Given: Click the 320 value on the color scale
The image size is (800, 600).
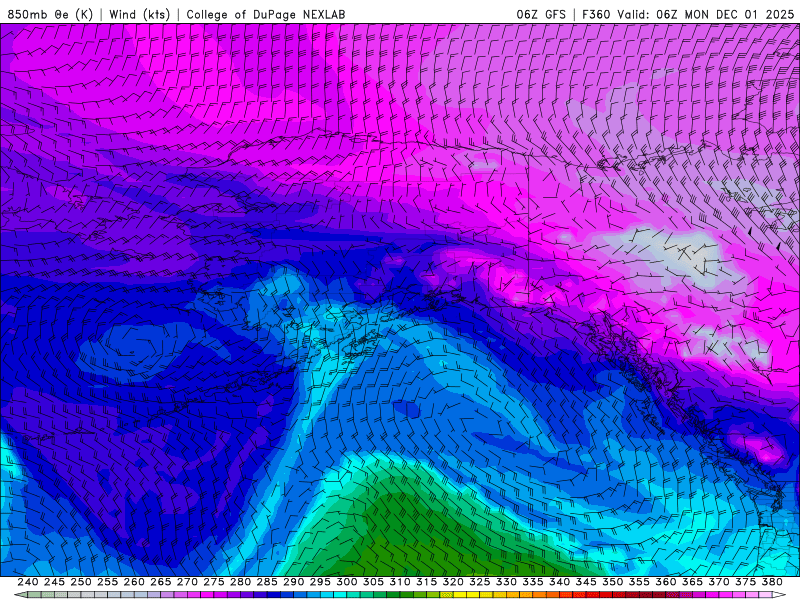Looking at the screenshot, I should (453, 582).
